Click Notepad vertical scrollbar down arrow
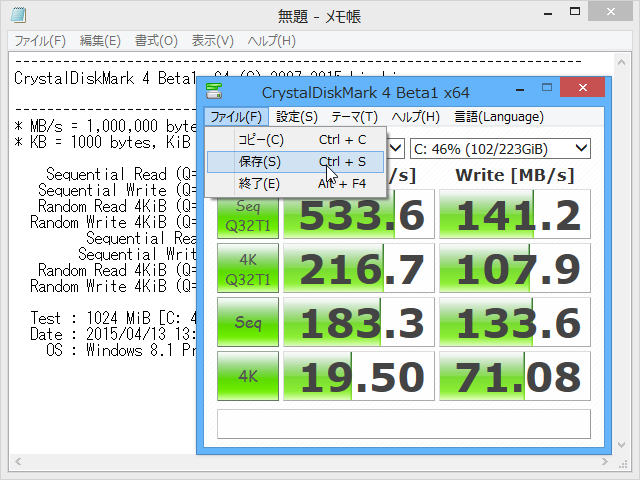This screenshot has height=480, width=640. click(622, 445)
